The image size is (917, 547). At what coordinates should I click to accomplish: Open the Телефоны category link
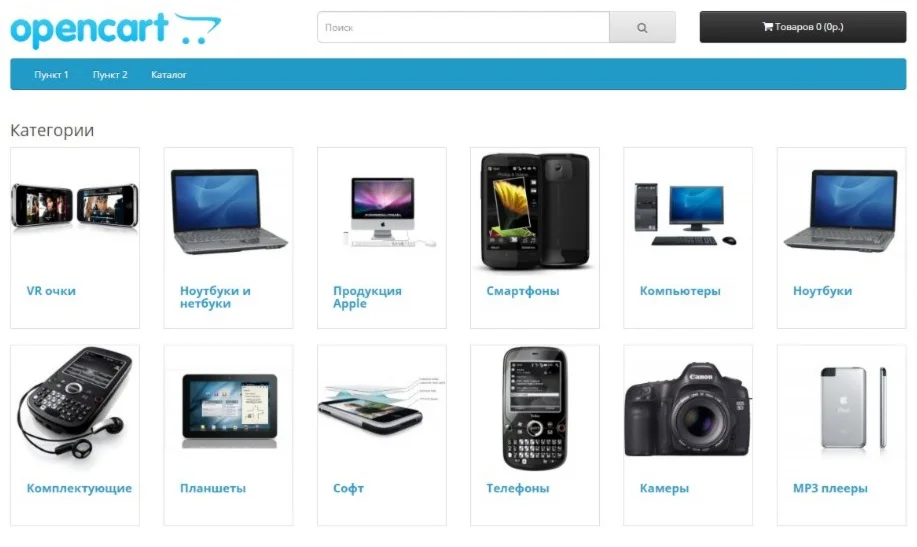point(518,488)
